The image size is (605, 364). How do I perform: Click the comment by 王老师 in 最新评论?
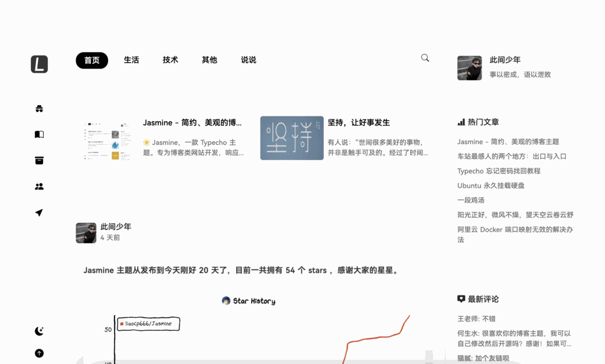[x=476, y=318]
